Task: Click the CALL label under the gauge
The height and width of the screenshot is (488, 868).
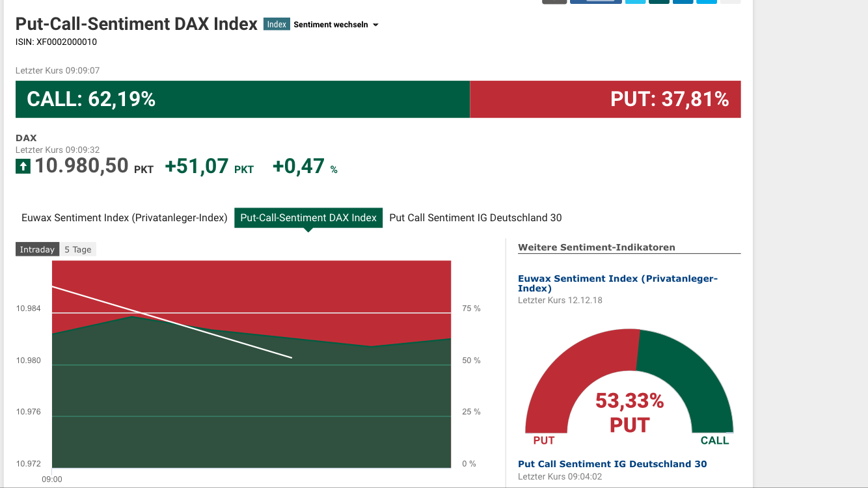Action: [x=714, y=441]
